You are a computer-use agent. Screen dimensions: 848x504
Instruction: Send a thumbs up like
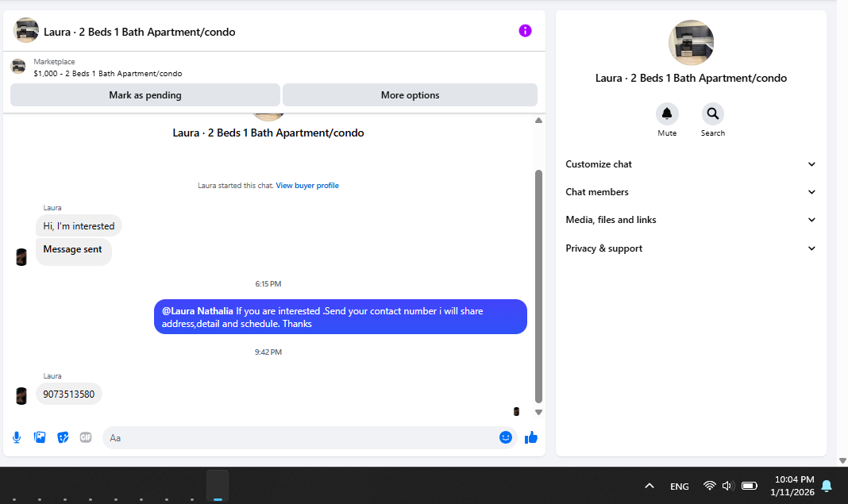(x=531, y=437)
